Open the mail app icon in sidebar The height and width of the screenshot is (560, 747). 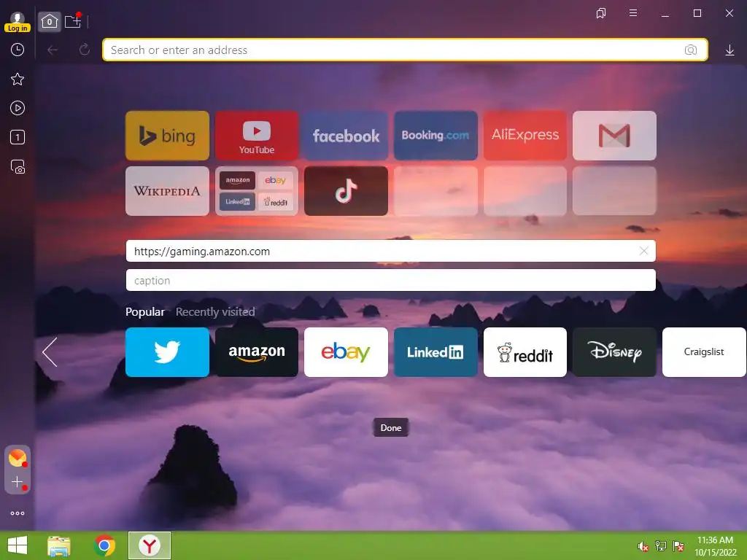click(x=18, y=458)
